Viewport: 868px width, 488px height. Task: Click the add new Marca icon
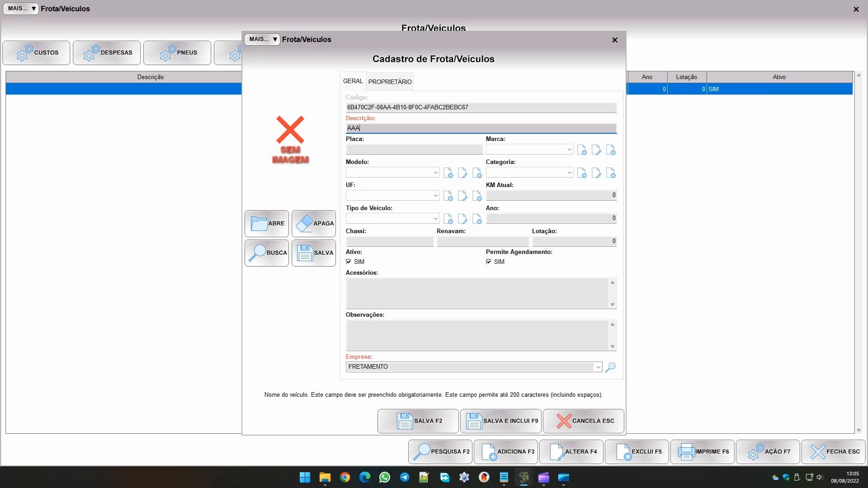(x=582, y=150)
